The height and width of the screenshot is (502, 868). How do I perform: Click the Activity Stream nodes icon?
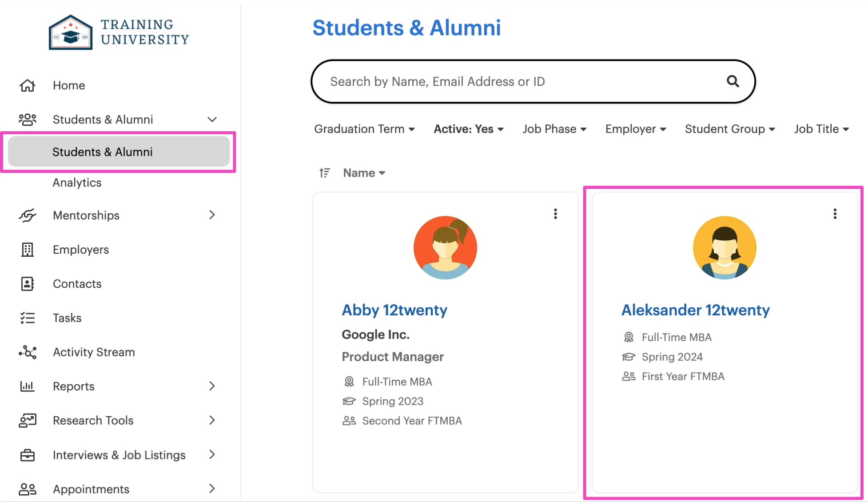(28, 352)
